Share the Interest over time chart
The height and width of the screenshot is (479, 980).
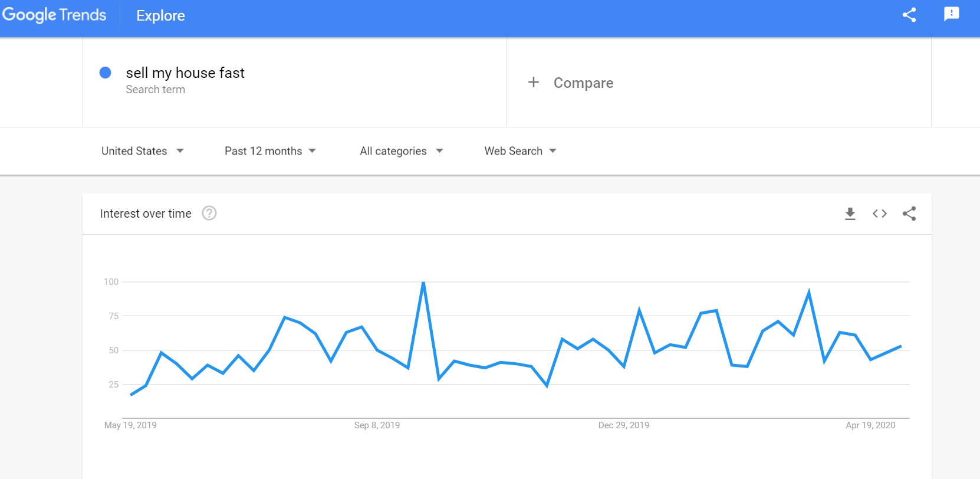[909, 214]
